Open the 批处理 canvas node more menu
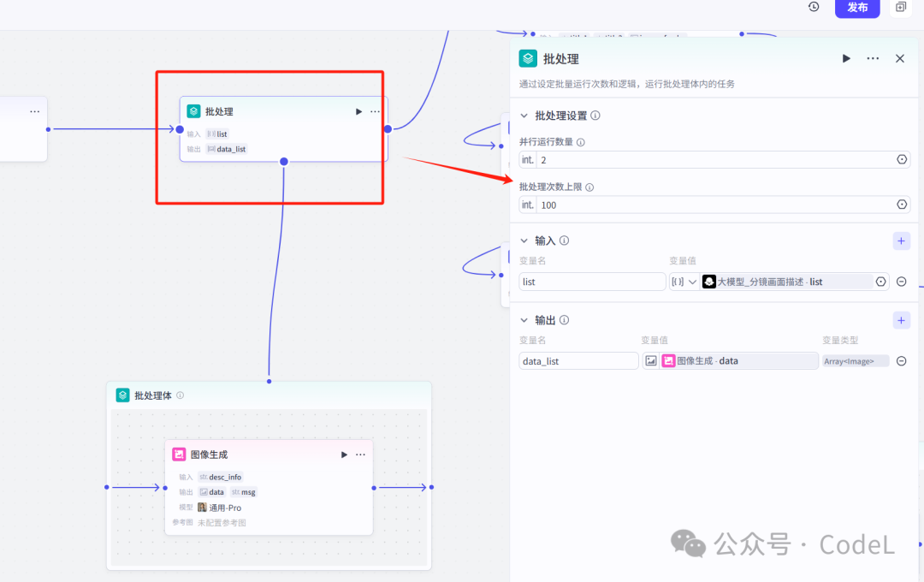This screenshot has height=582, width=924. point(375,111)
